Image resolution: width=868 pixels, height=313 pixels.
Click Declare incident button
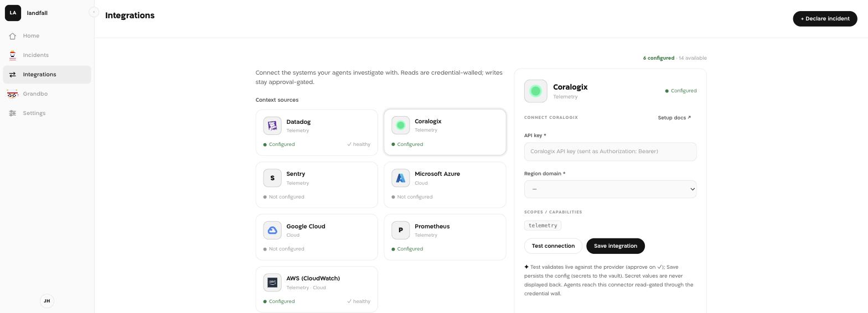click(825, 18)
